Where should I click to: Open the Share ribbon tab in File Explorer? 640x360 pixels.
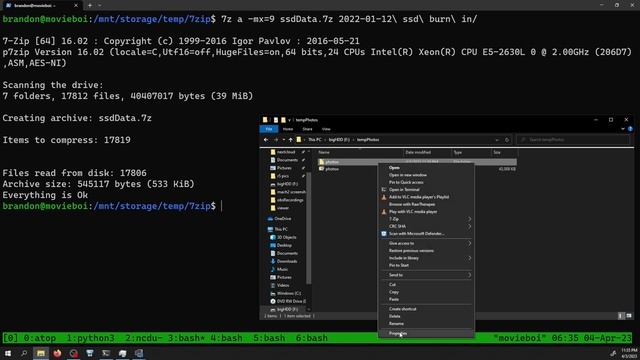tap(307, 129)
